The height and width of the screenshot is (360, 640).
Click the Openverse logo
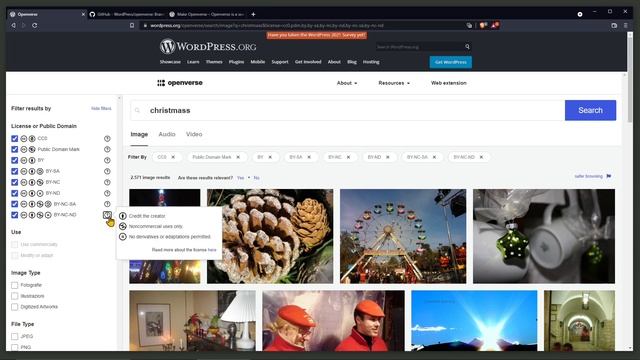180,83
